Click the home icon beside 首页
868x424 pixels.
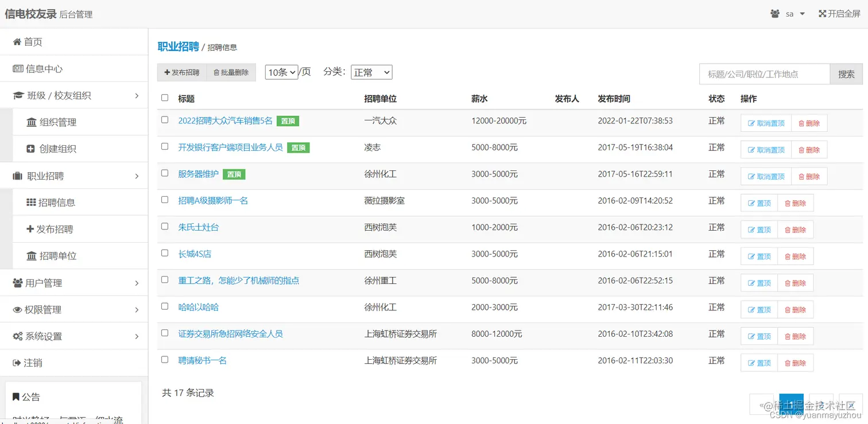pos(17,42)
